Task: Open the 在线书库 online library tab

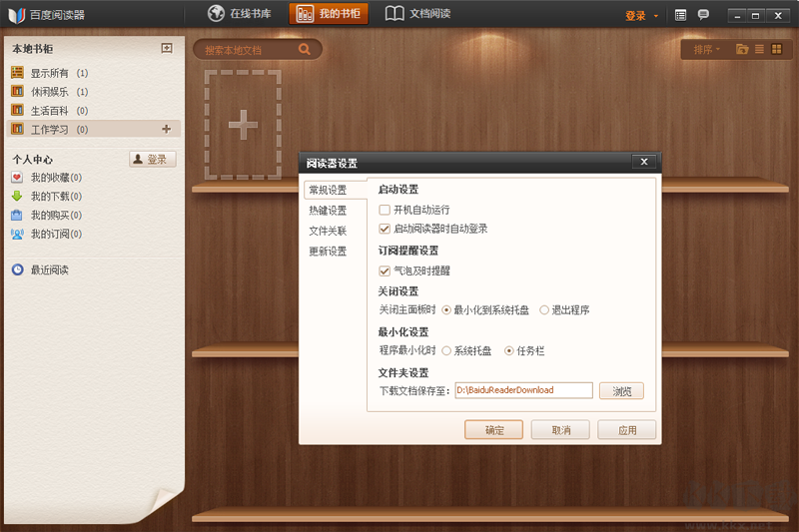Action: coord(239,14)
